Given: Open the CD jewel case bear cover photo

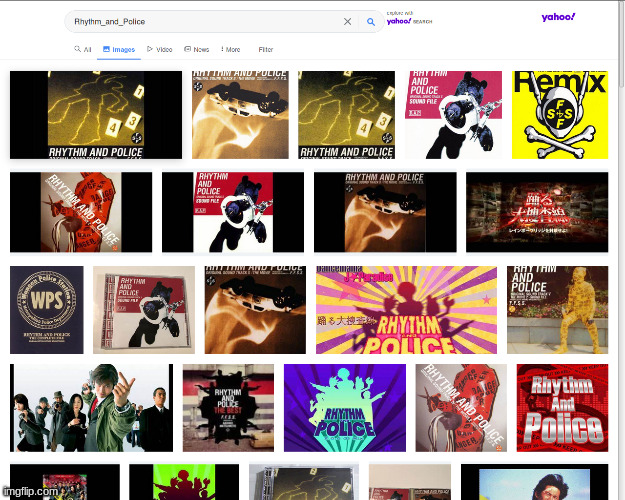Looking at the screenshot, I should tap(144, 310).
